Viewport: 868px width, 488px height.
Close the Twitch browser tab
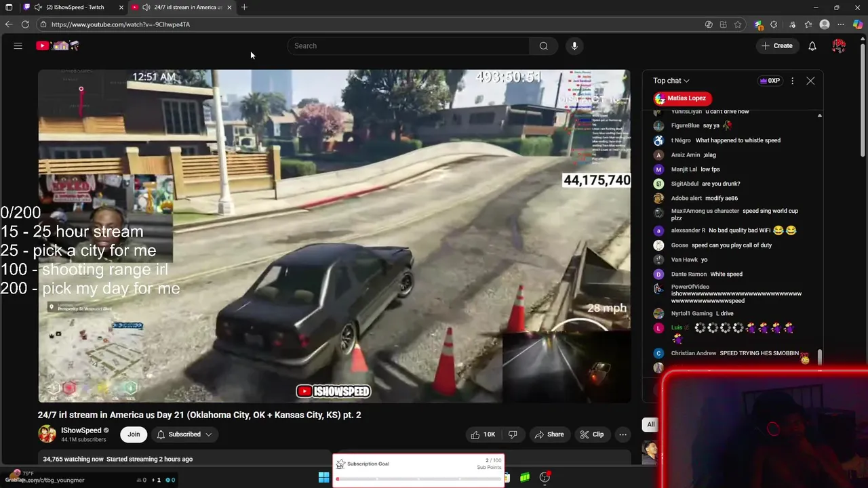tap(121, 7)
